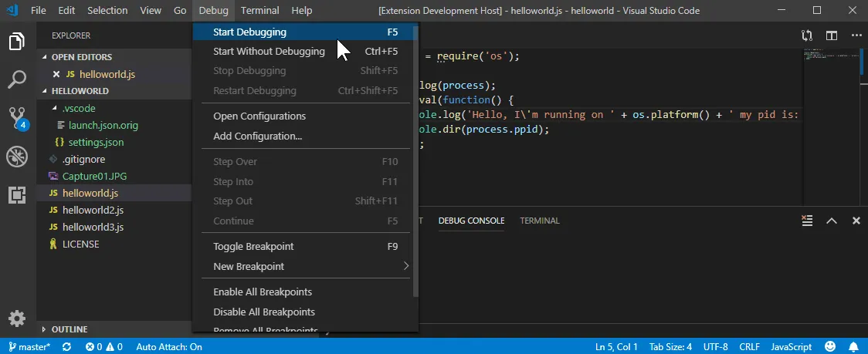This screenshot has width=868, height=354.
Task: Change line ending via CRLF
Action: [749, 347]
